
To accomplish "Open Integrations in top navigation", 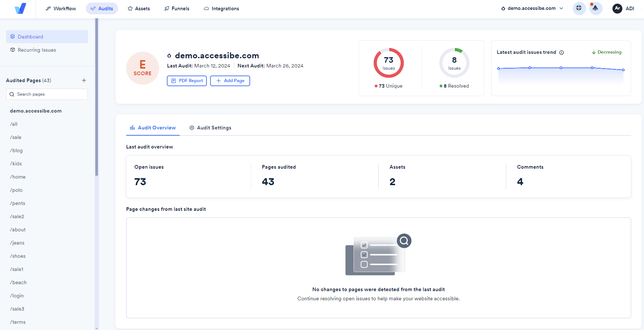I will tap(222, 8).
